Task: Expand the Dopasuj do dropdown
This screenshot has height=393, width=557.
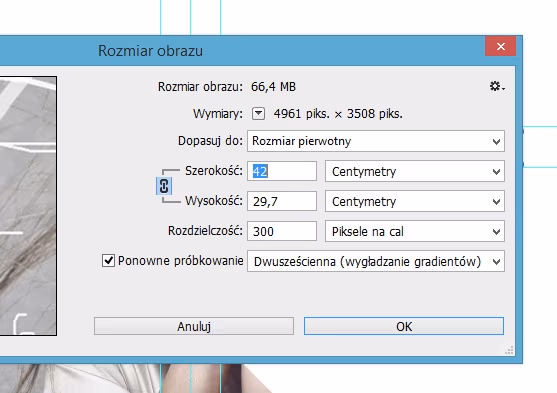Action: click(x=376, y=141)
